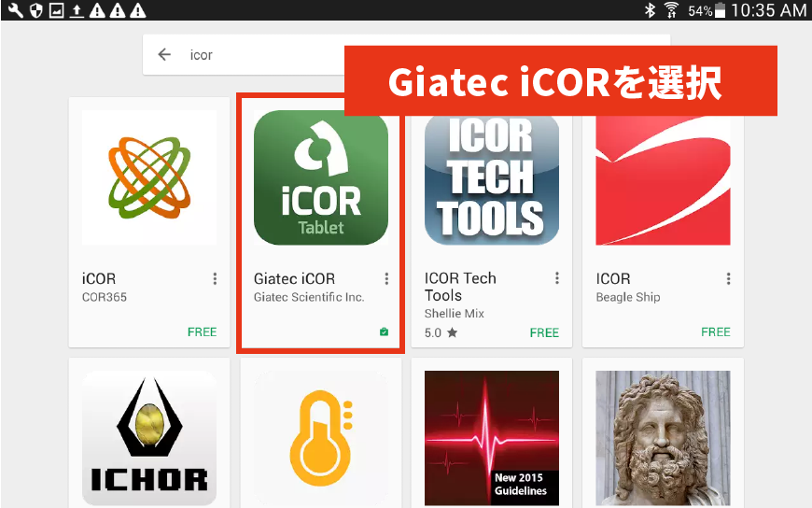
Task: Tap the first warning triangle in status bar
Action: 97,10
